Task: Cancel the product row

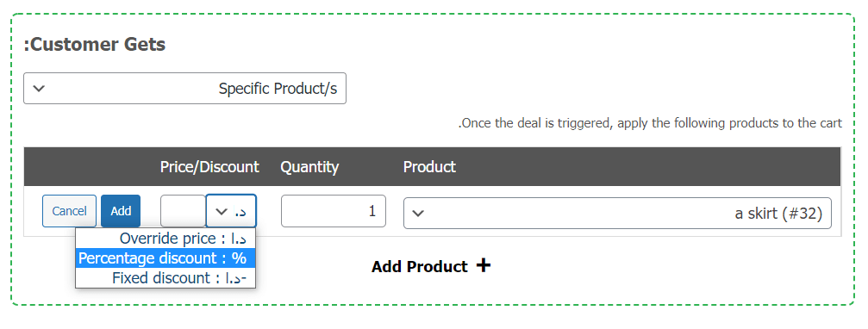Action: 69,211
